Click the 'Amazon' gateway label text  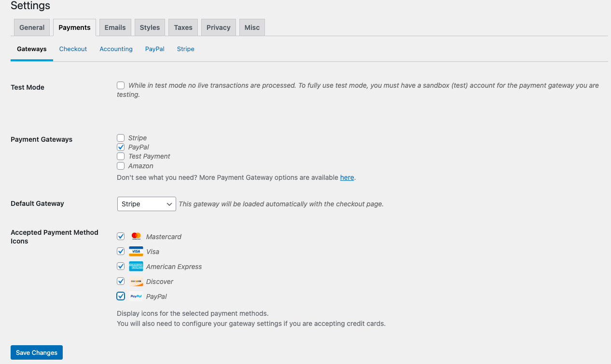coord(141,166)
